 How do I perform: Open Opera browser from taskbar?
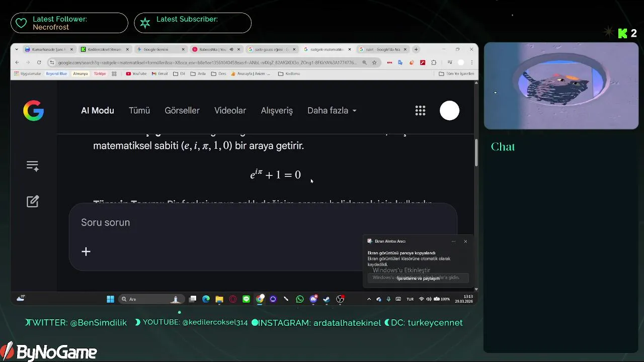coord(233,299)
